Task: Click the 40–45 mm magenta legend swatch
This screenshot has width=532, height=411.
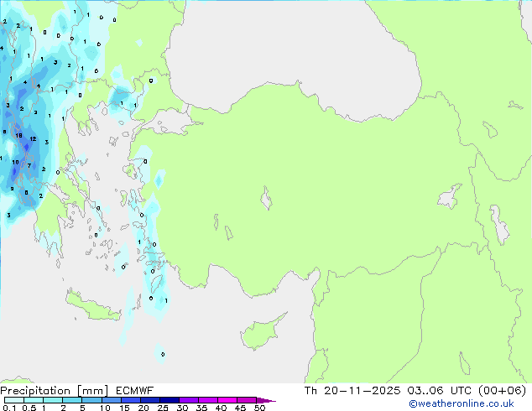Action: point(227,400)
